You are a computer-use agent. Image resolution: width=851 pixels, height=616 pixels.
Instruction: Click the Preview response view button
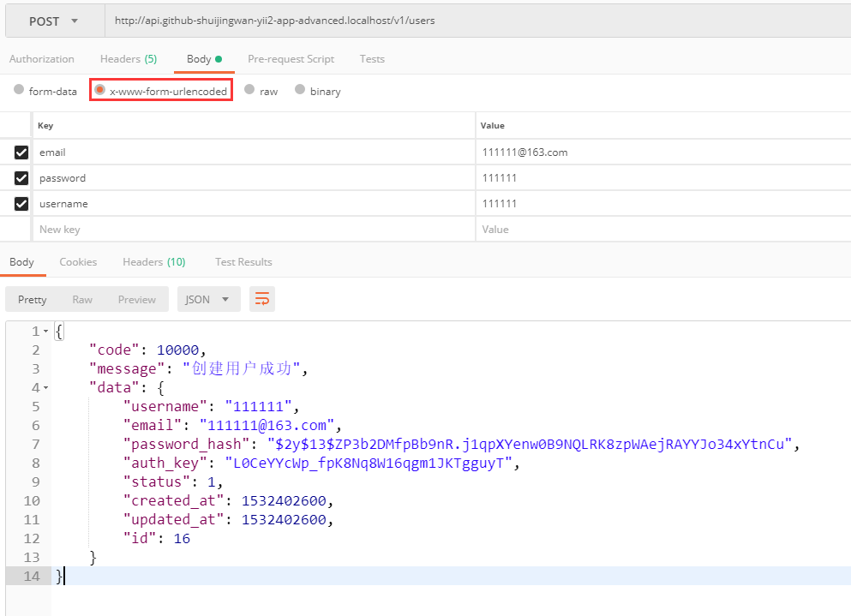click(x=137, y=299)
